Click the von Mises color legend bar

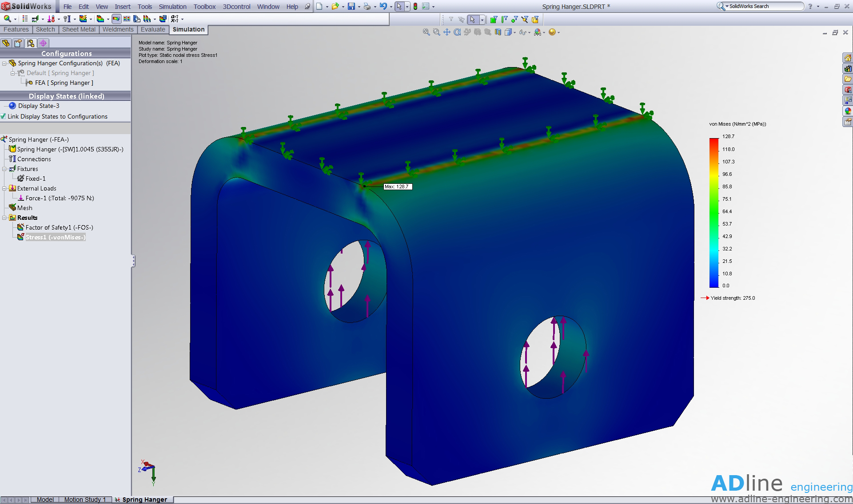click(x=714, y=213)
